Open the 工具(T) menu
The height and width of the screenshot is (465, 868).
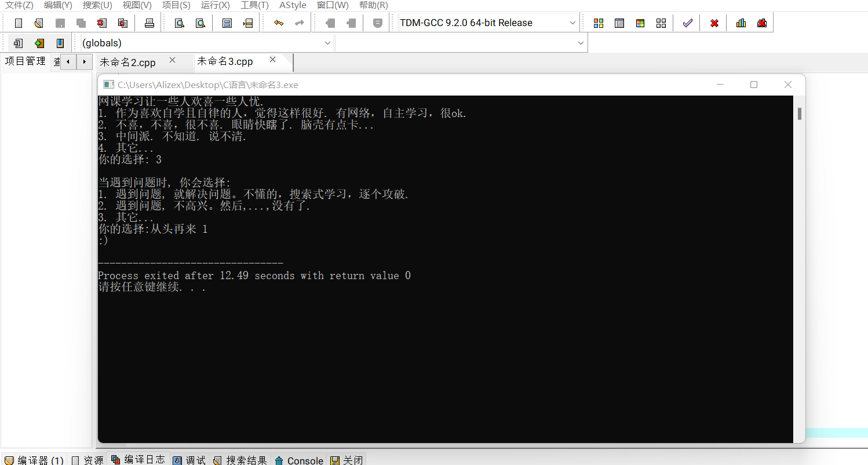254,5
